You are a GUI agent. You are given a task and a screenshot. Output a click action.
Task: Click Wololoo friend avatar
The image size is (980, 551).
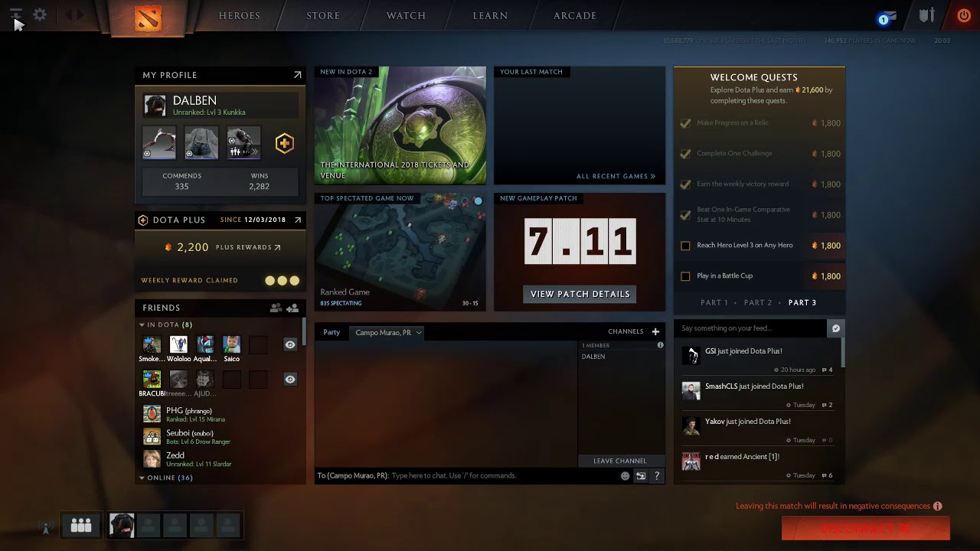coord(178,344)
